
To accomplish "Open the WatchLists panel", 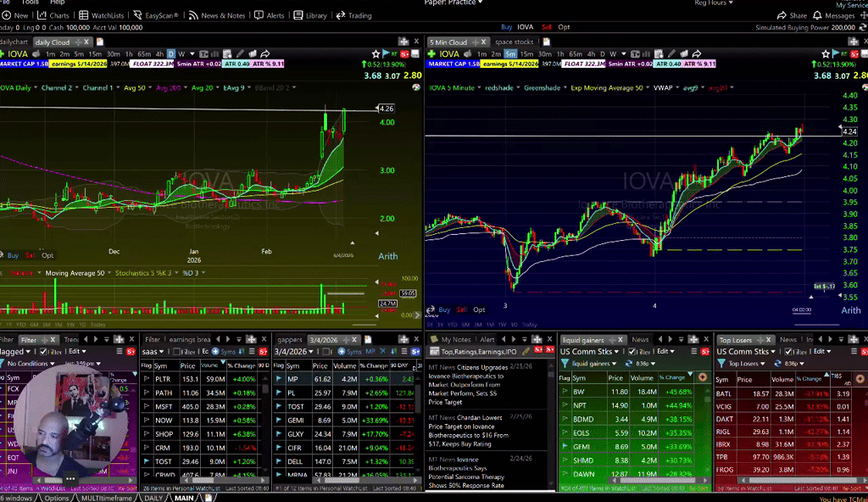I will 108,15.
